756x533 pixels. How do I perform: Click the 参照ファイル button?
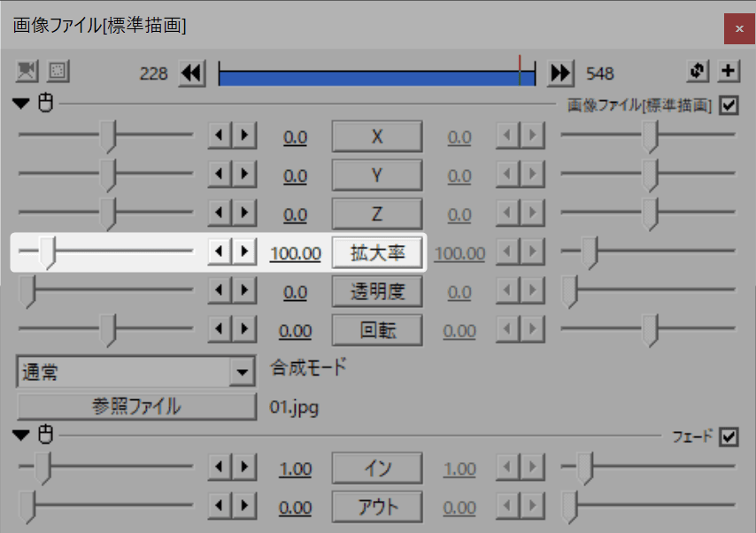(x=135, y=407)
